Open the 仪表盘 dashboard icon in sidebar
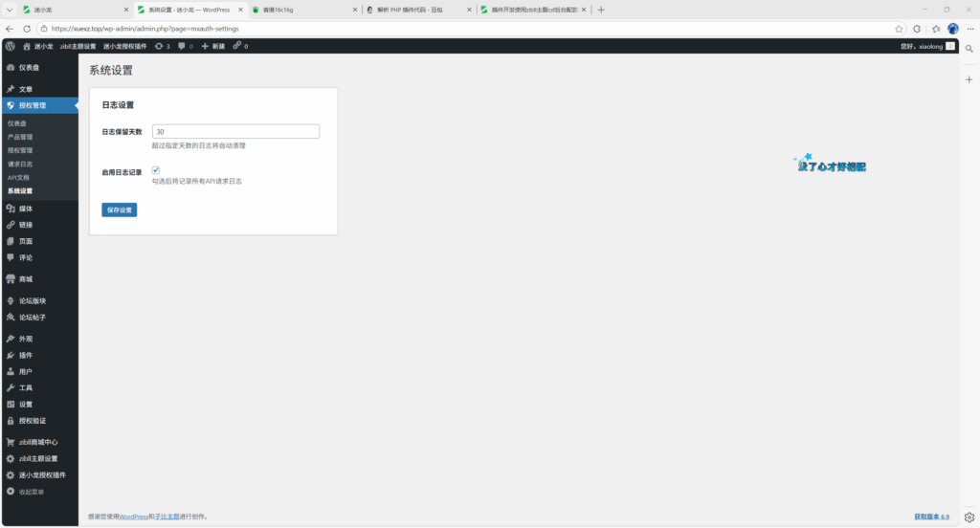Image resolution: width=980 pixels, height=528 pixels. point(11,68)
